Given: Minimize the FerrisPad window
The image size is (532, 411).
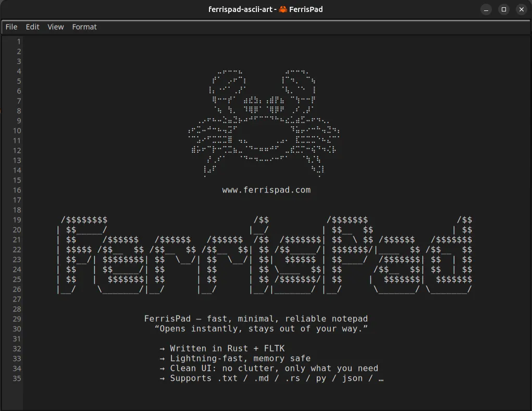Looking at the screenshot, I should [x=486, y=9].
